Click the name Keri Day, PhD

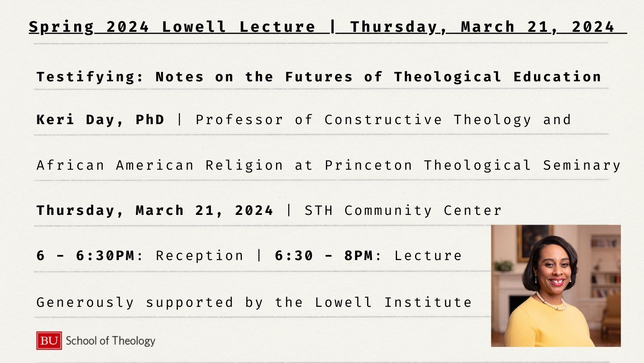(101, 119)
